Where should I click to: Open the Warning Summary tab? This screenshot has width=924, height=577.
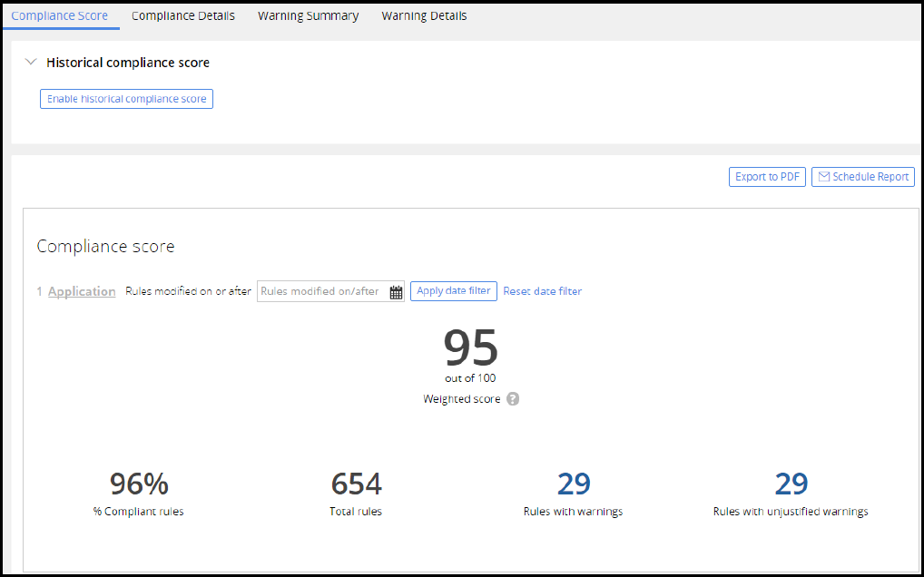tap(308, 15)
